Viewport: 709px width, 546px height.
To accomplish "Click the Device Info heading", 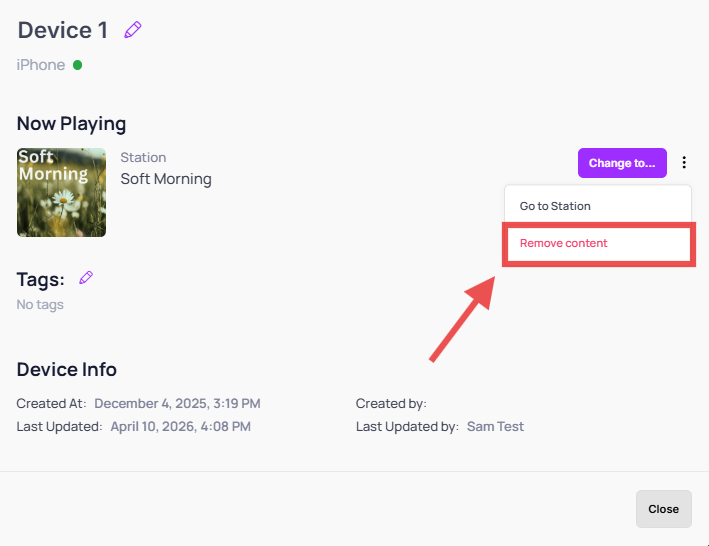I will pos(66,369).
